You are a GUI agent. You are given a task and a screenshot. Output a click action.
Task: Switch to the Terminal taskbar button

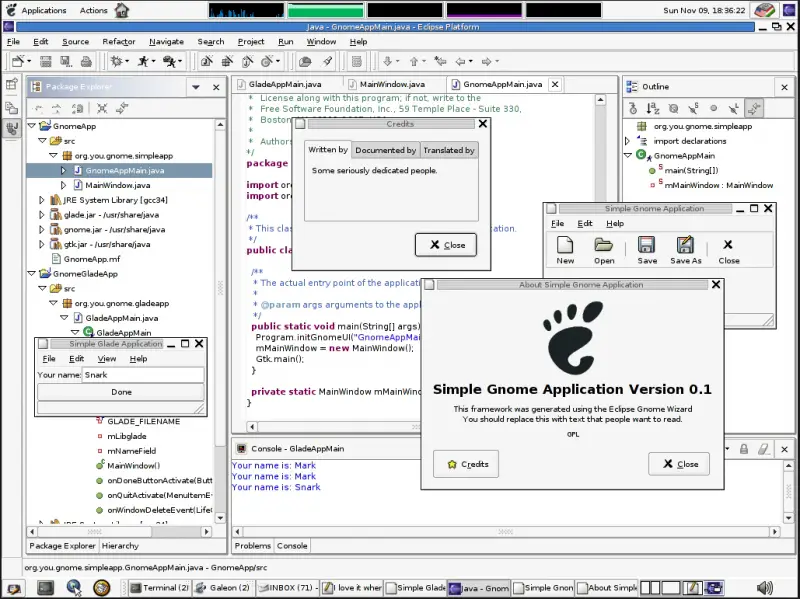(159, 588)
